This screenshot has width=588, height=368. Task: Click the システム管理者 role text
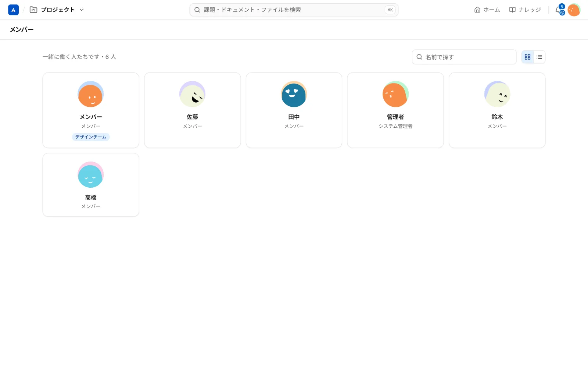(395, 126)
